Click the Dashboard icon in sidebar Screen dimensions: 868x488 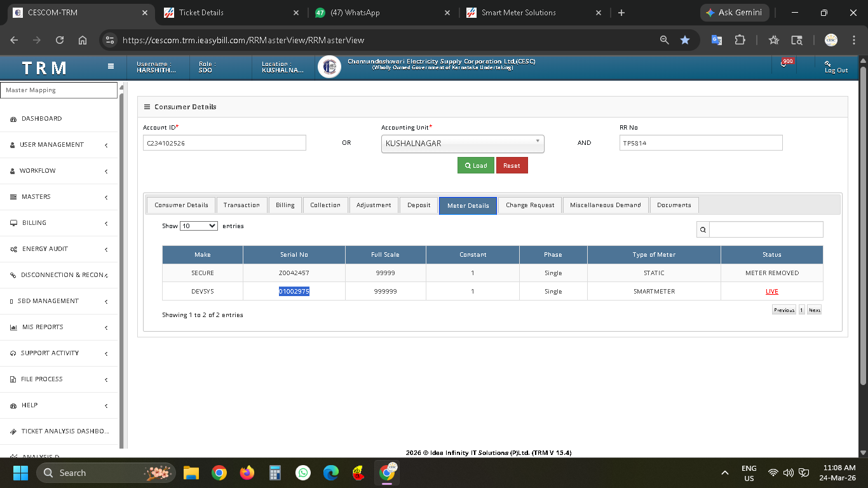tap(14, 119)
